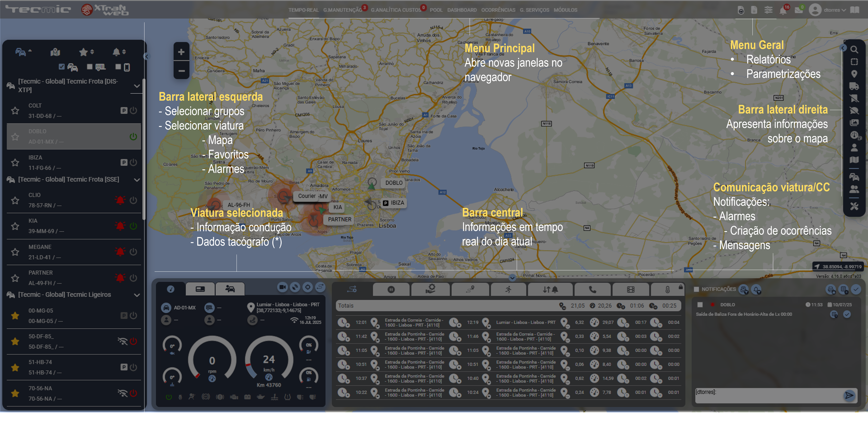Select the CLIO vehicle row

click(x=74, y=200)
